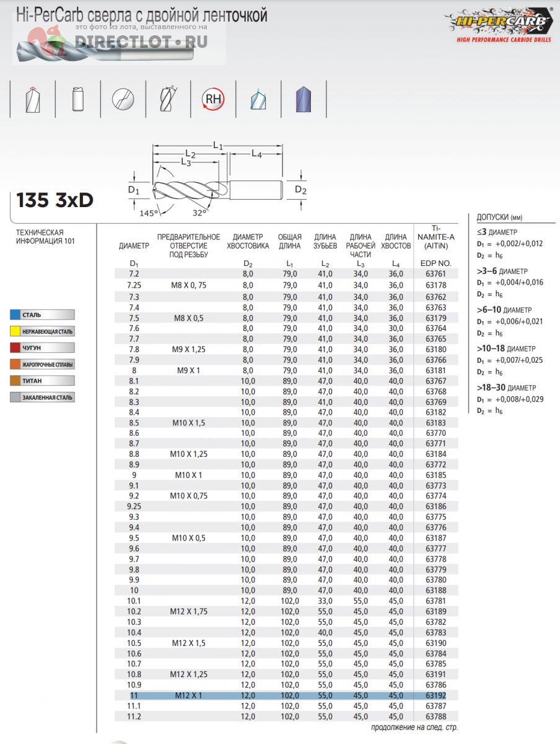Viewport: 560px width, 744px height.
Task: Click the "ОБЩАЯ ДЛИНА" column header
Action: point(289,242)
